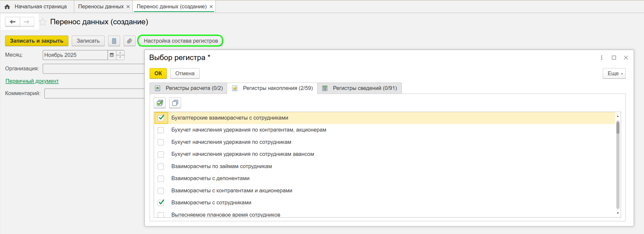Switch to Регистры сведений tab

coord(360,88)
